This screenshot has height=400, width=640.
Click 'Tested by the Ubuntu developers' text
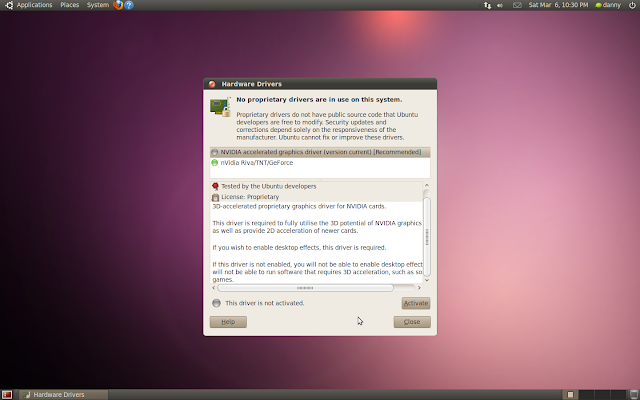(269, 186)
